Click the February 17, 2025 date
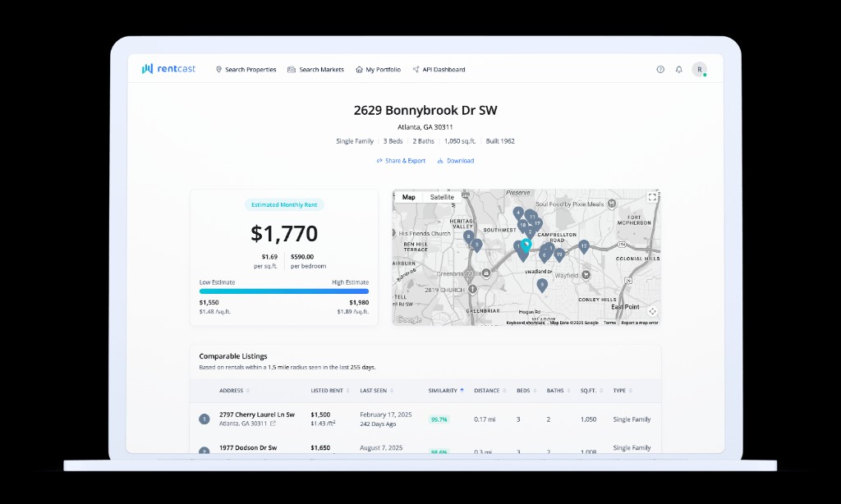The image size is (841, 504). [x=386, y=415]
